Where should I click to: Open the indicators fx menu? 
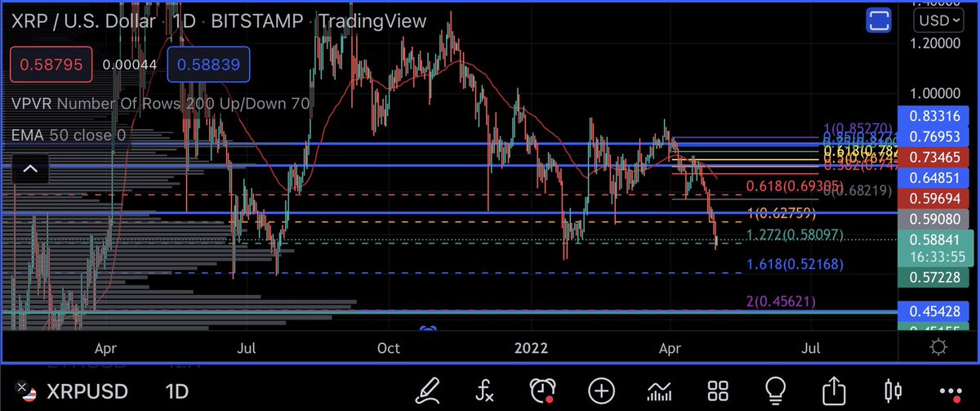(485, 391)
